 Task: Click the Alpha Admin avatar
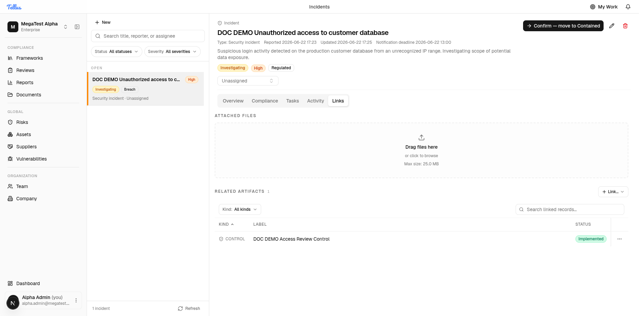point(13,303)
